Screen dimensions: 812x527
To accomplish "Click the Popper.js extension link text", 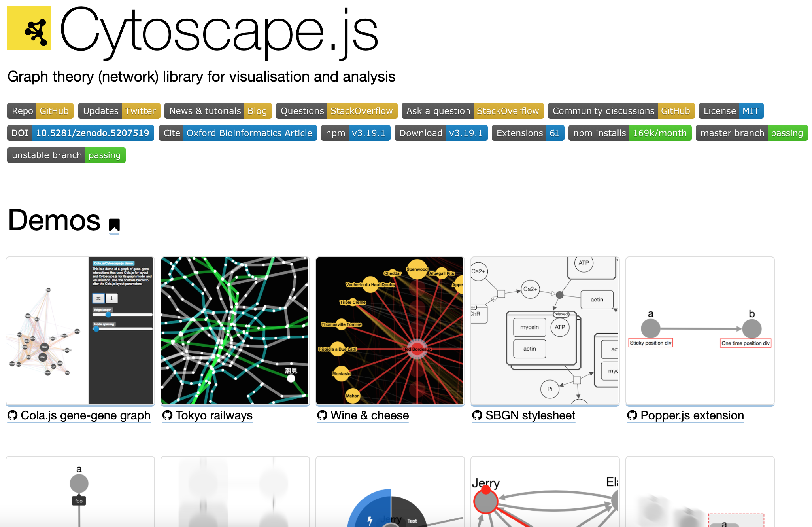I will click(x=692, y=415).
